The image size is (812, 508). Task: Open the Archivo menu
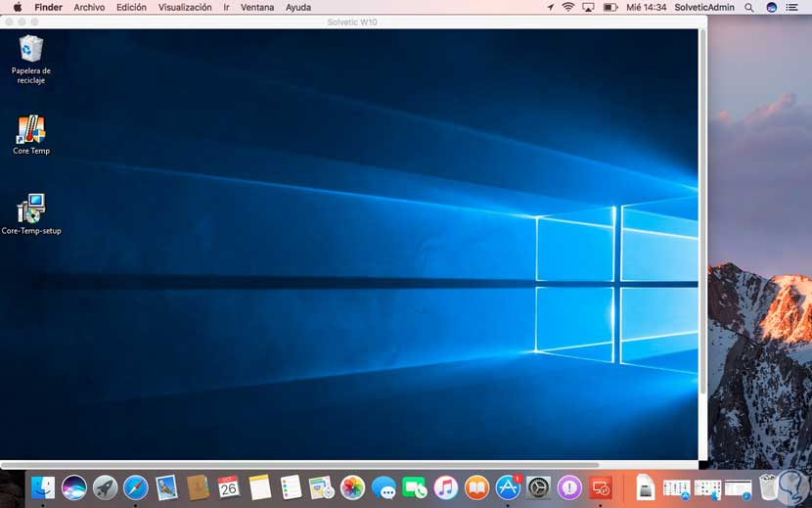[x=89, y=7]
